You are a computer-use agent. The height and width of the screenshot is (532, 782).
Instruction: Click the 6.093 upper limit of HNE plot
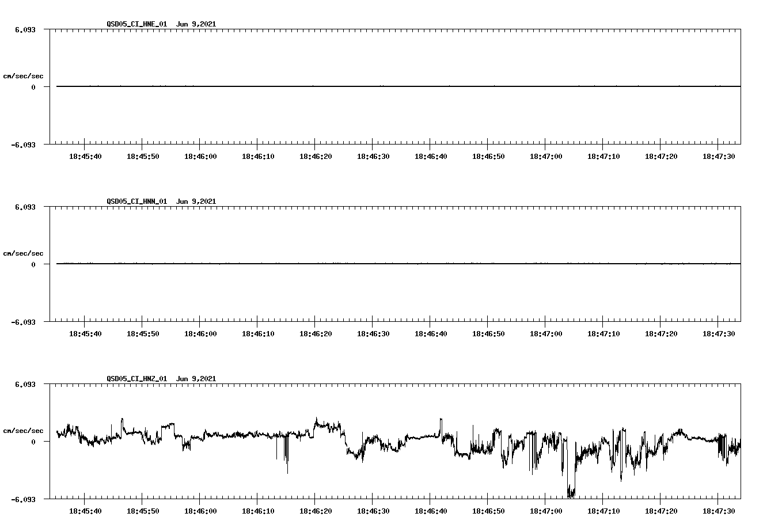pyautogui.click(x=25, y=29)
